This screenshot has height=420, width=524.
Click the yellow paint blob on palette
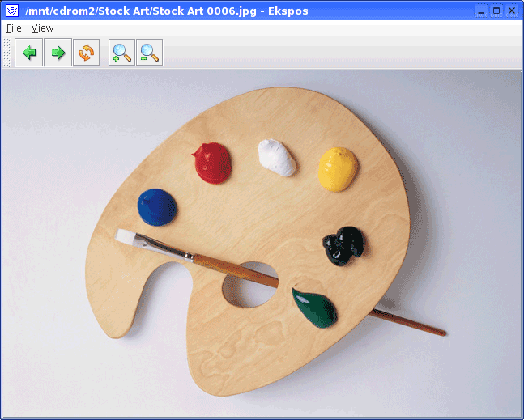pyautogui.click(x=338, y=168)
